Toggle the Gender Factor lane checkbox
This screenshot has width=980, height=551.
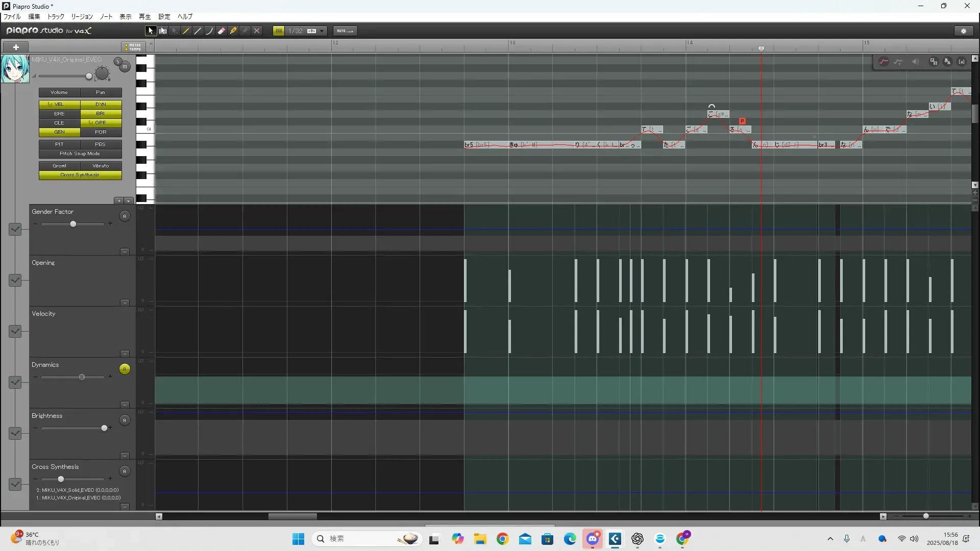(15, 229)
